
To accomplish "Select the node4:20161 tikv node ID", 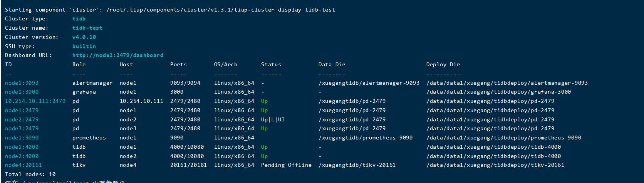I will click(x=23, y=165).
